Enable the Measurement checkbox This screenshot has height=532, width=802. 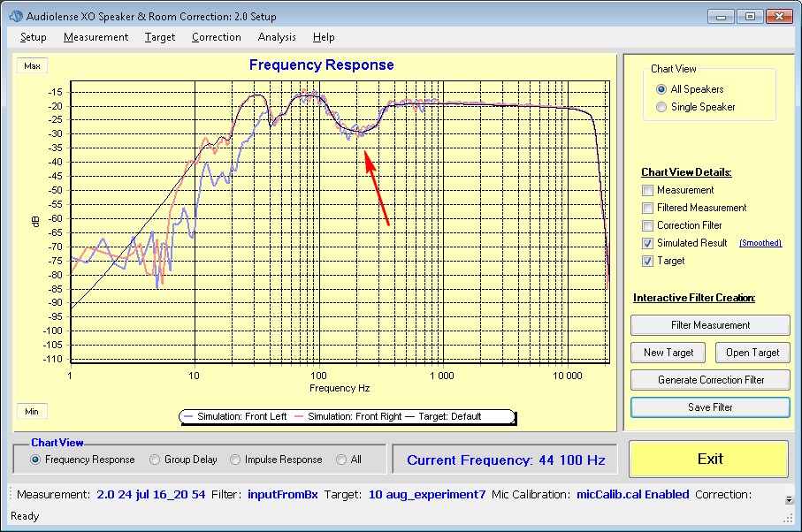(647, 190)
